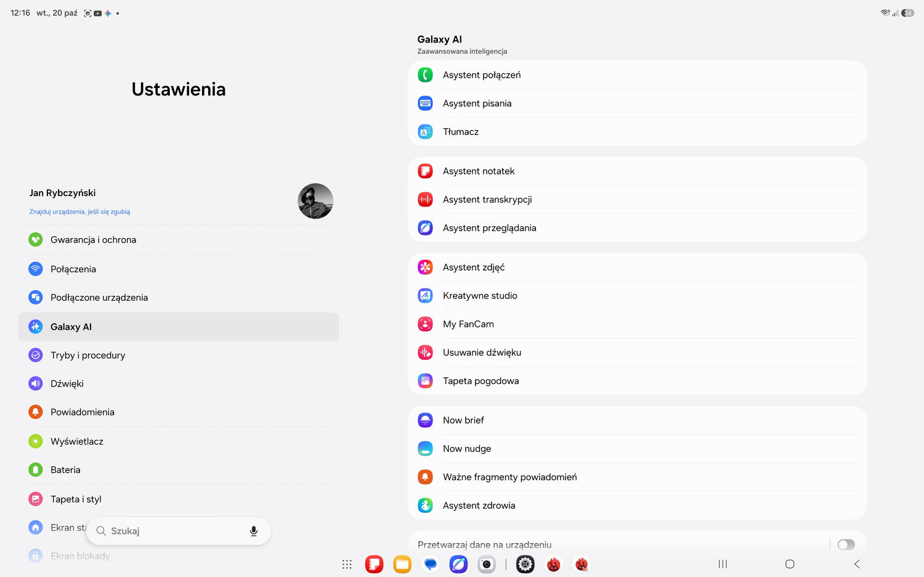The height and width of the screenshot is (577, 924).
Task: Open Bateria settings
Action: pos(179,470)
